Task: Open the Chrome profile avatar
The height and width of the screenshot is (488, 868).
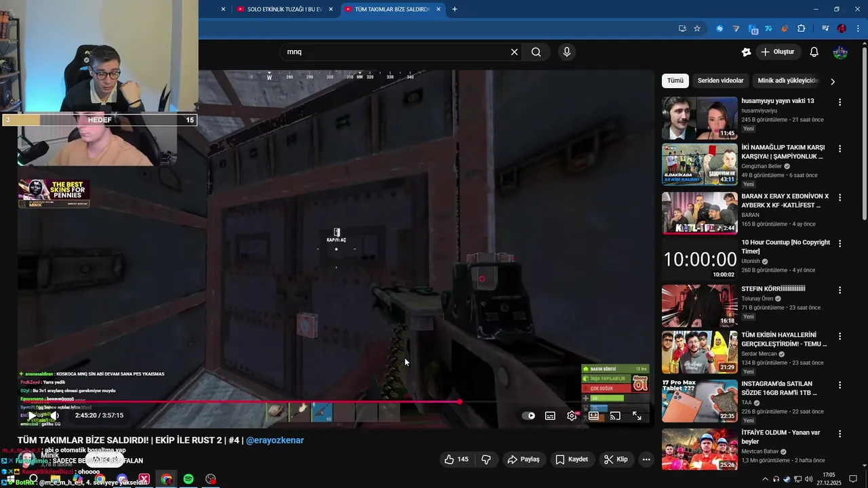Action: pos(842,28)
